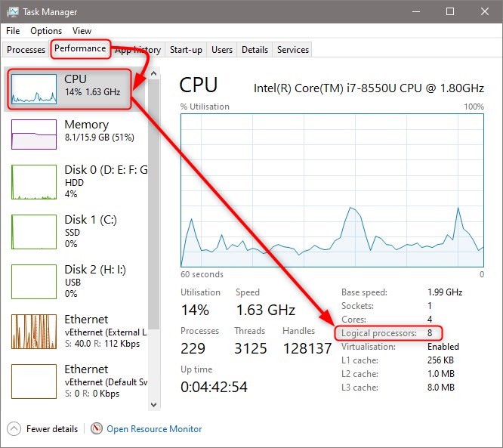This screenshot has height=448, width=503.
Task: Click the L2 cache value 1.0 MB
Action: click(441, 373)
